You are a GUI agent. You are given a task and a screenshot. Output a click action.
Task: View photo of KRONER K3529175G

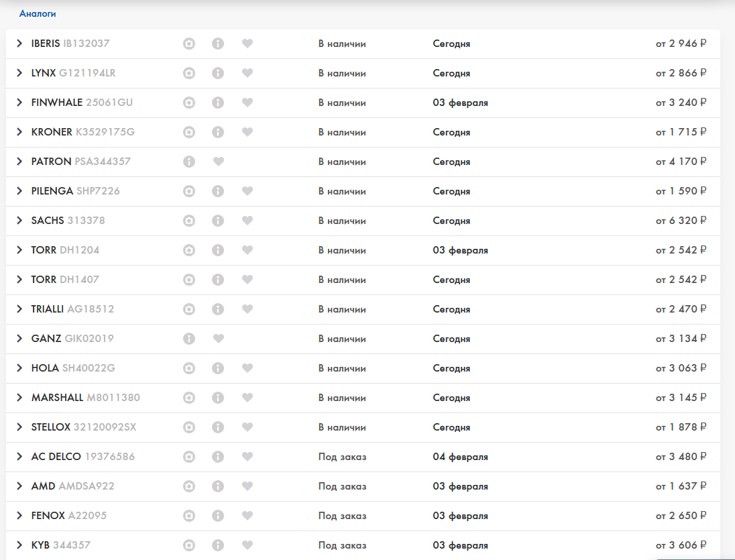189,132
